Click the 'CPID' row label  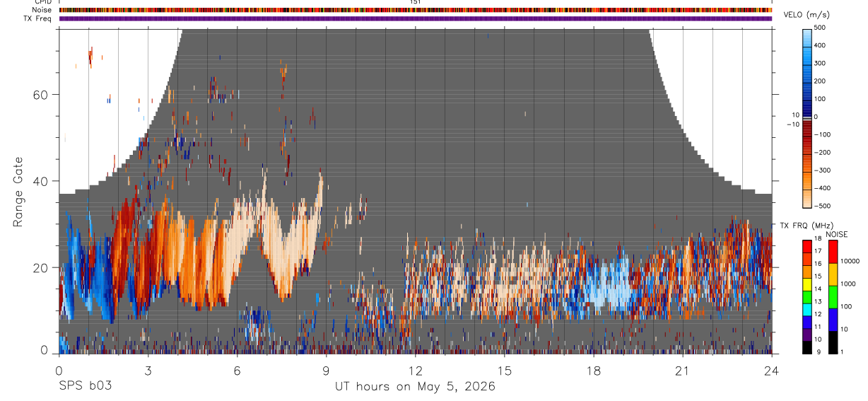pyautogui.click(x=42, y=2)
